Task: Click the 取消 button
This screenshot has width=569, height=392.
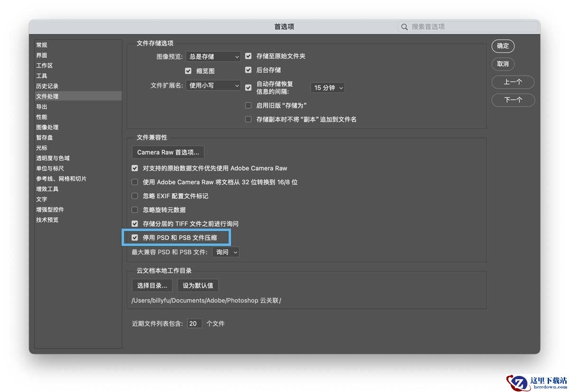Action: [503, 64]
